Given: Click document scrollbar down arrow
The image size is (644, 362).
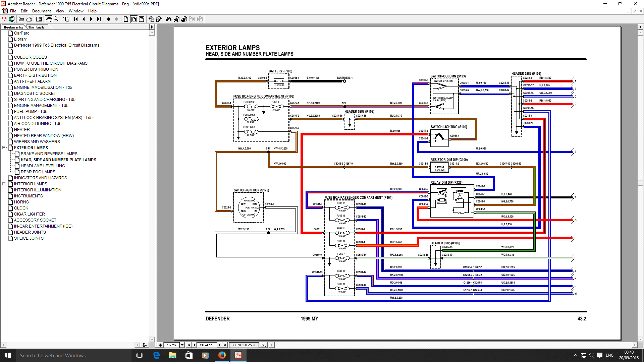Looking at the screenshot, I should 640,339.
